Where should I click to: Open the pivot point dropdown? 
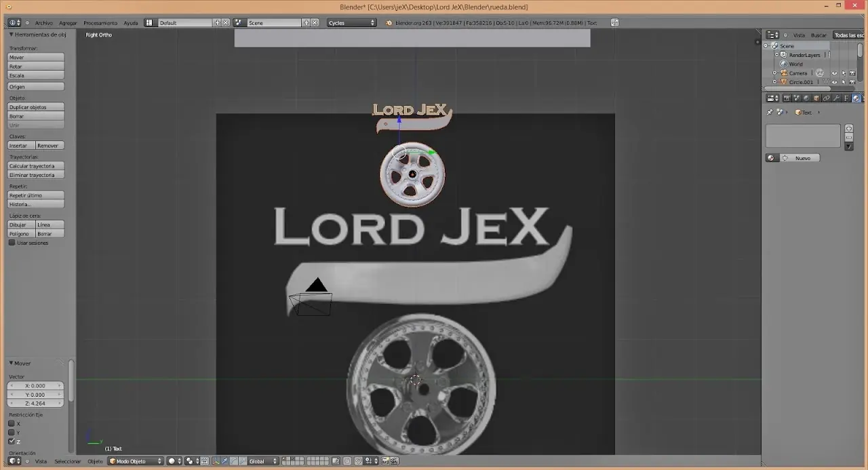(x=192, y=461)
